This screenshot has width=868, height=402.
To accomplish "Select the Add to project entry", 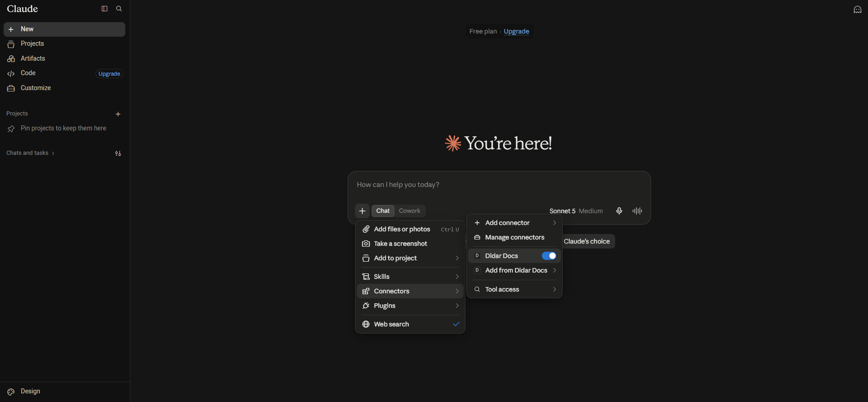I will coord(410,258).
